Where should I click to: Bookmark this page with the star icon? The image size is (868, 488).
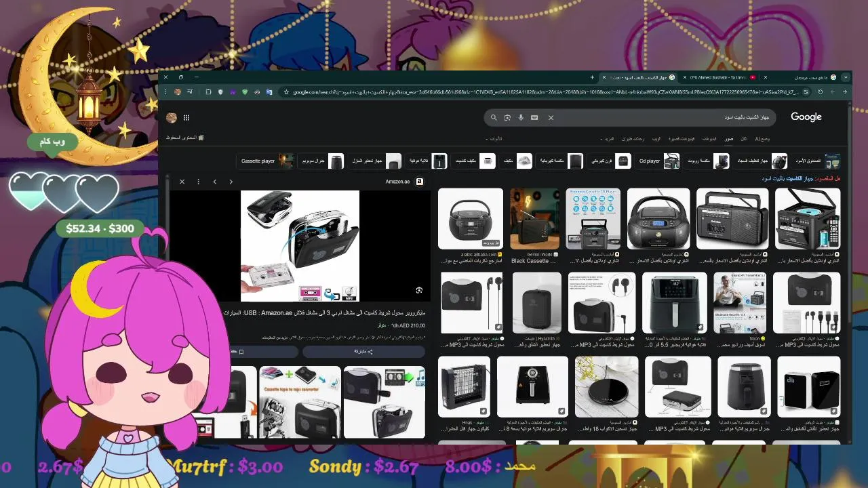click(286, 92)
